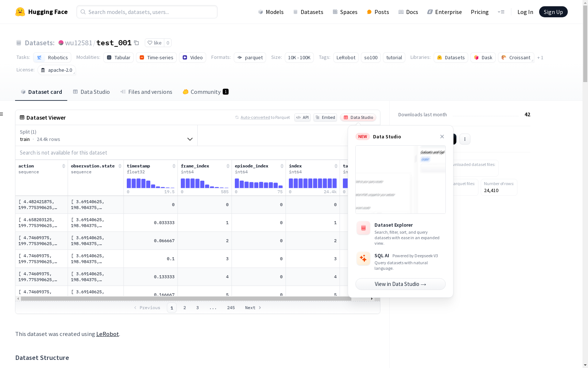Jump to page 245 of rows
Image resolution: width=588 pixels, height=368 pixels.
point(231,308)
